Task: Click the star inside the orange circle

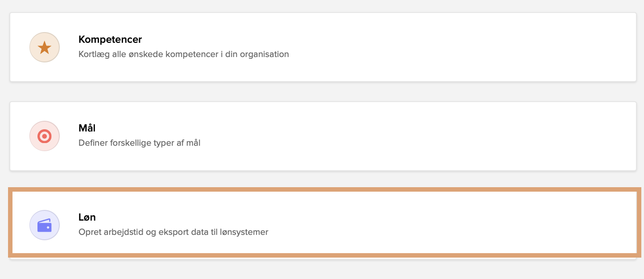Action: click(45, 47)
